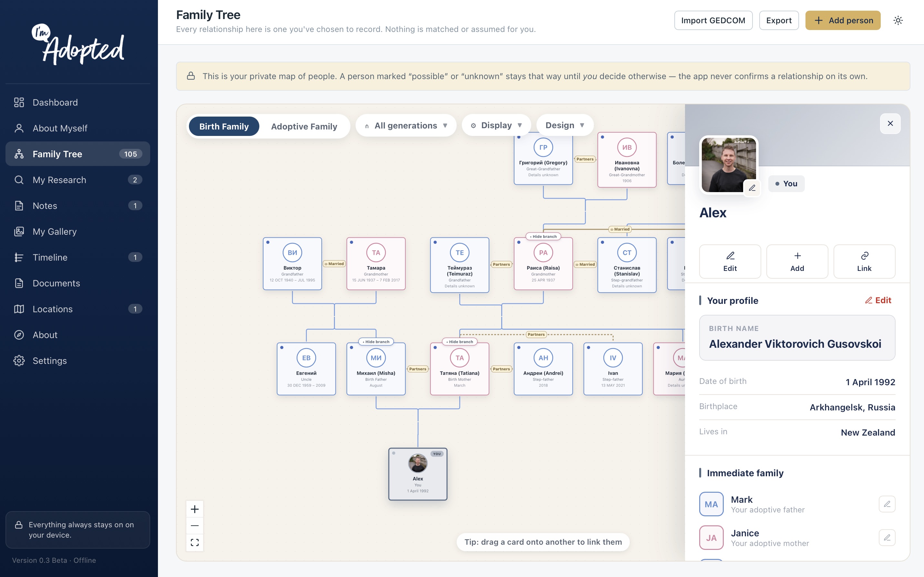Edit Alex's profile photo pencil icon
Screen dimensions: 924x577
(x=752, y=188)
